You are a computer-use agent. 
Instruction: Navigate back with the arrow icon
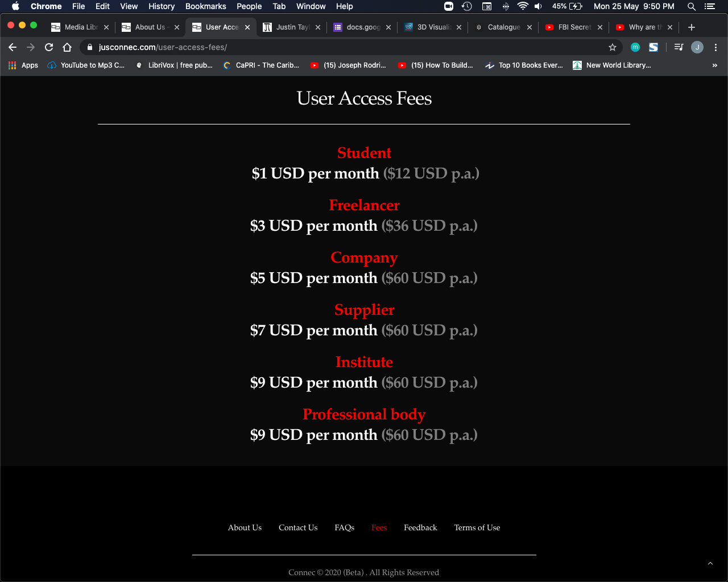13,47
